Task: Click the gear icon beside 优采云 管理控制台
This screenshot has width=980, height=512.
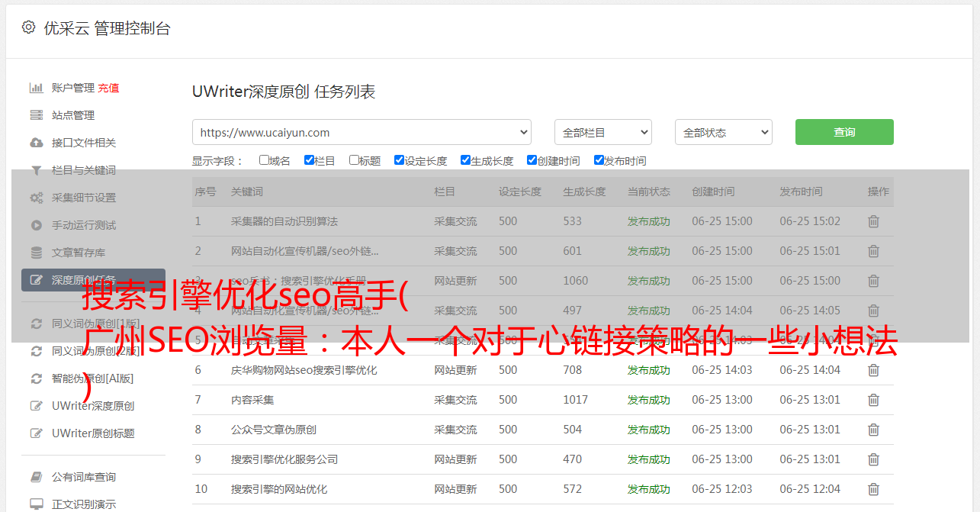Action: [x=28, y=27]
